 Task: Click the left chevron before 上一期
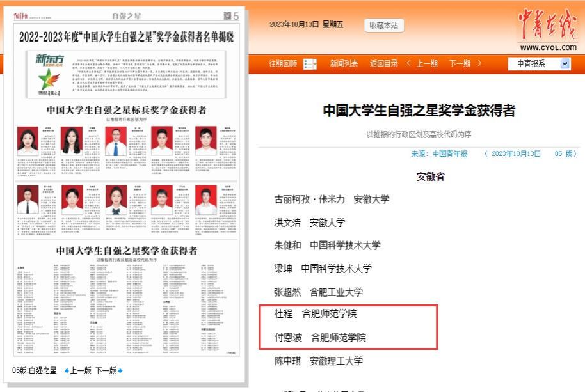tap(408, 63)
